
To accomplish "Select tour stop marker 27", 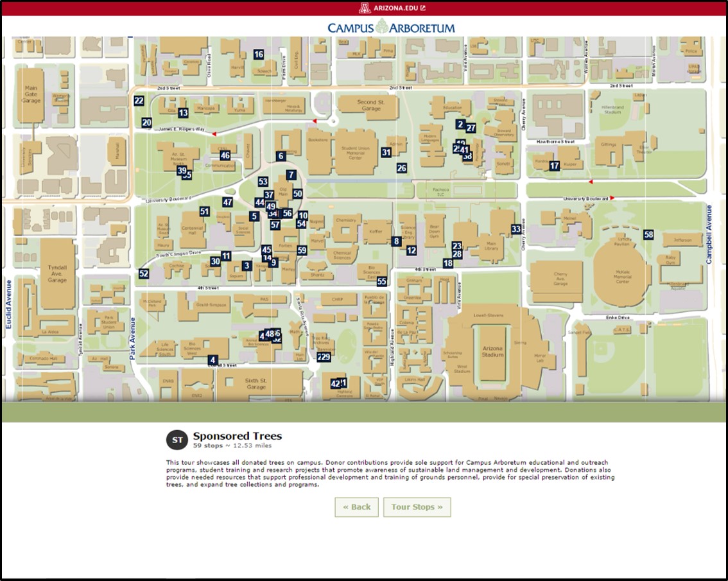I will click(x=471, y=128).
